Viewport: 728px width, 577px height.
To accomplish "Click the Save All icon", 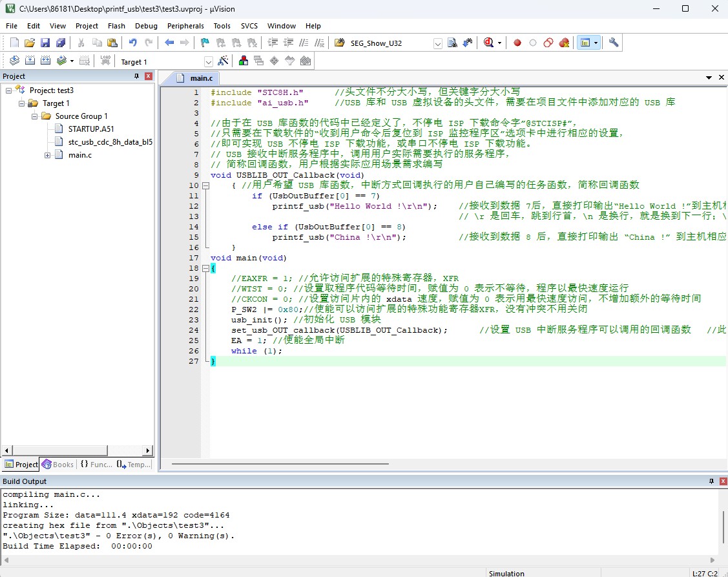I will click(x=60, y=43).
